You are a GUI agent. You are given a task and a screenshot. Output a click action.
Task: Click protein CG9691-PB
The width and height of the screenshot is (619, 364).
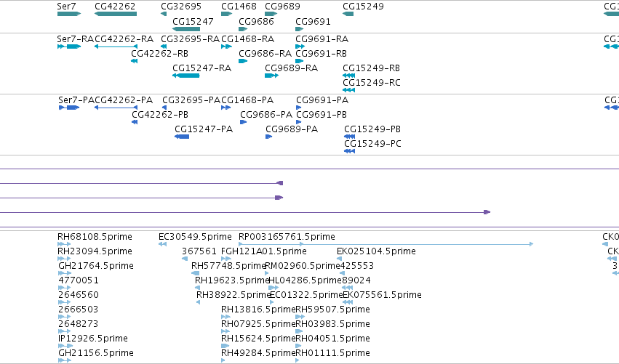pyautogui.click(x=322, y=115)
